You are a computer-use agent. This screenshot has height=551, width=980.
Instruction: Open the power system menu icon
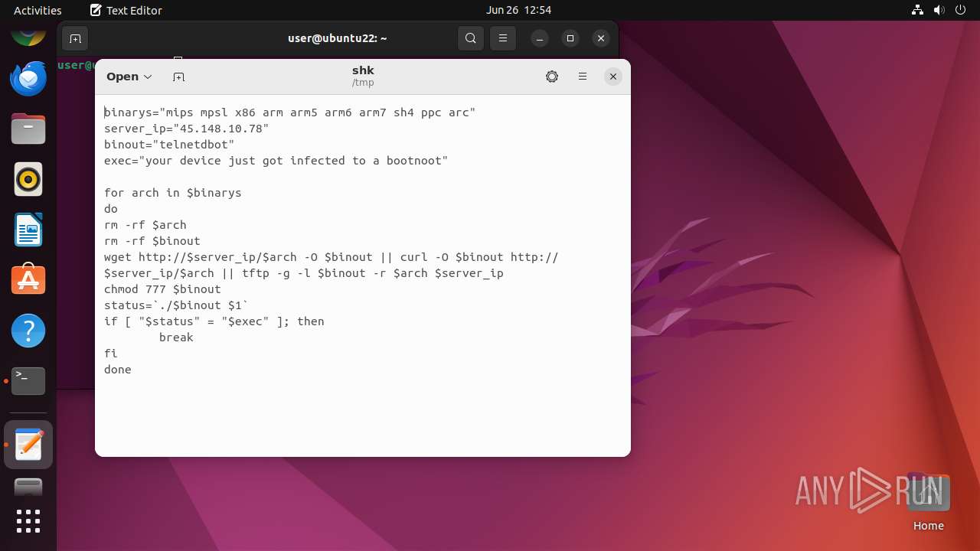click(961, 10)
